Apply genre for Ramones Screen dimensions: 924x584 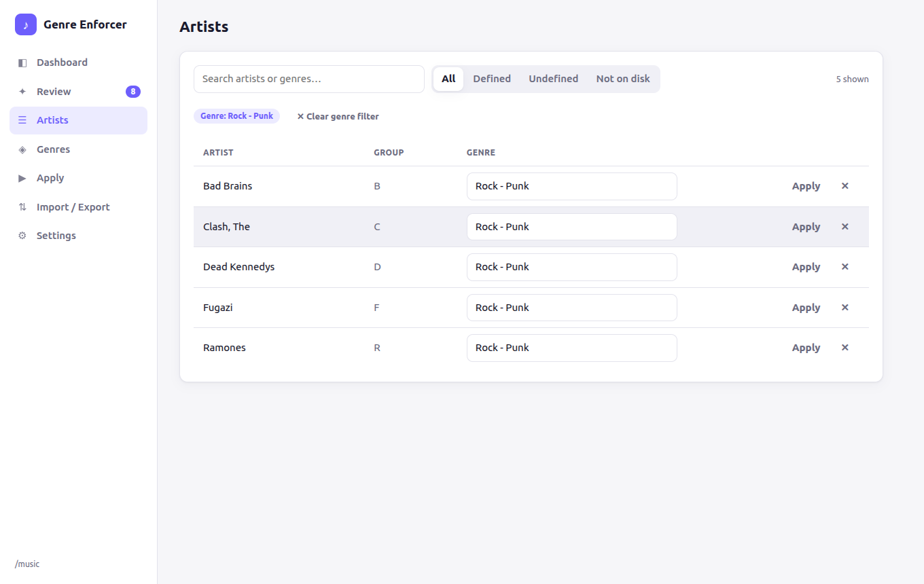tap(806, 348)
